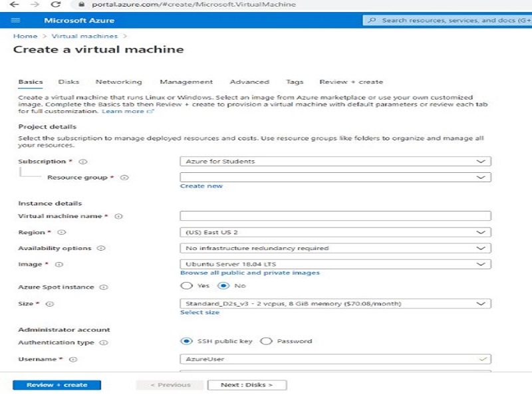
Task: Click the browser forward arrow
Action: (x=35, y=5)
